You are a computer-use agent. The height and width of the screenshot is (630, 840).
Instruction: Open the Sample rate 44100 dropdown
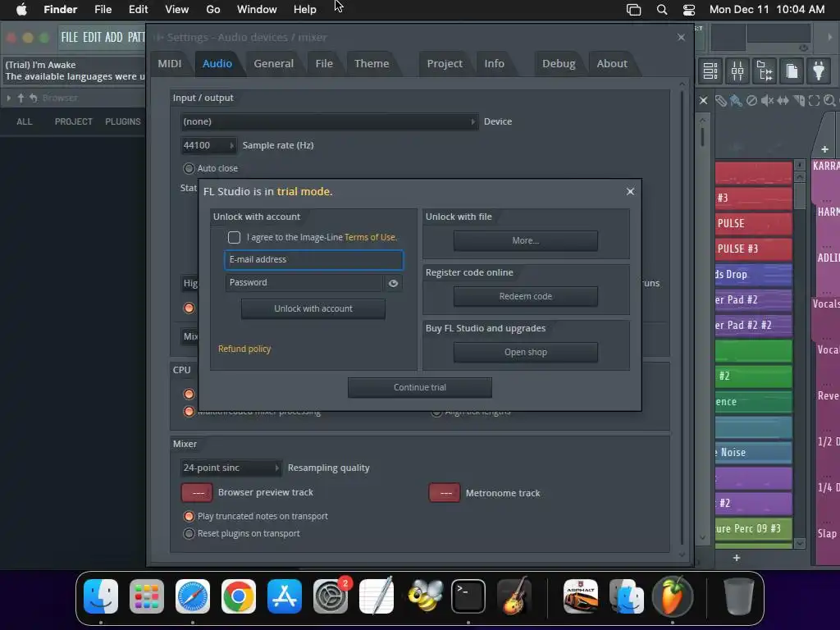point(208,145)
